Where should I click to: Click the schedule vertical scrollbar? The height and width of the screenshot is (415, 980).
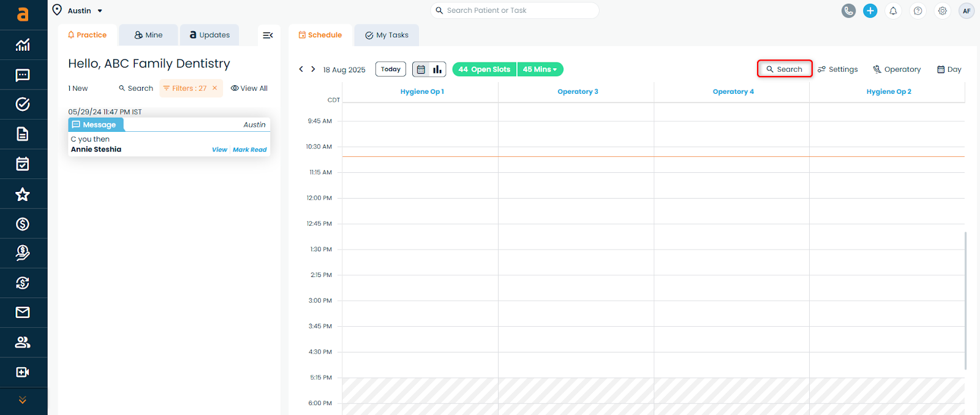click(x=965, y=300)
